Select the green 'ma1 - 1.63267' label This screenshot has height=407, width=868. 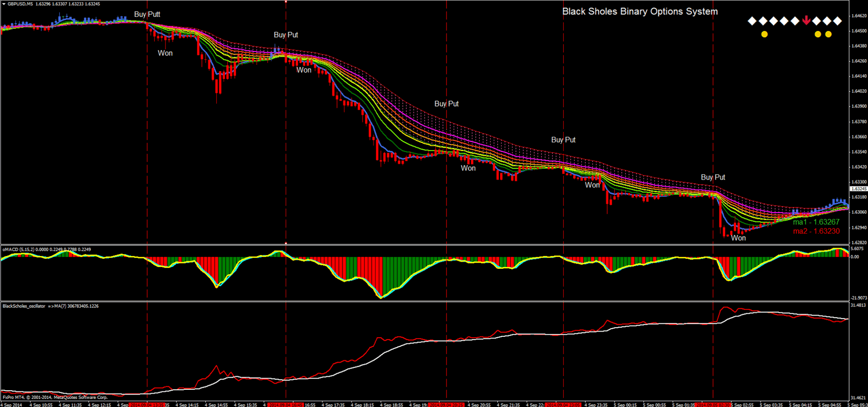pos(816,222)
